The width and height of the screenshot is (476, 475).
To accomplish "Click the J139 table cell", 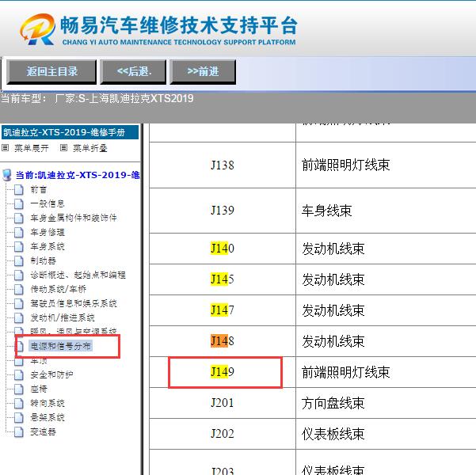I will point(223,211).
